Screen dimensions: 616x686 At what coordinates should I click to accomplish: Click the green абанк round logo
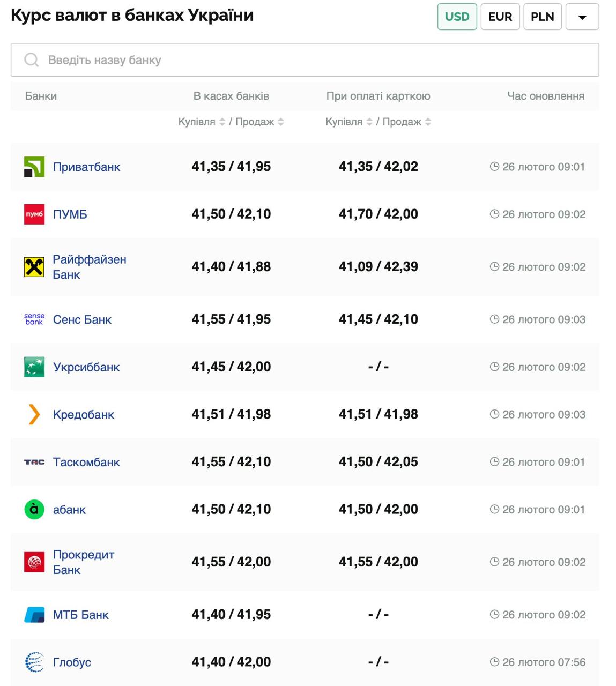click(34, 509)
